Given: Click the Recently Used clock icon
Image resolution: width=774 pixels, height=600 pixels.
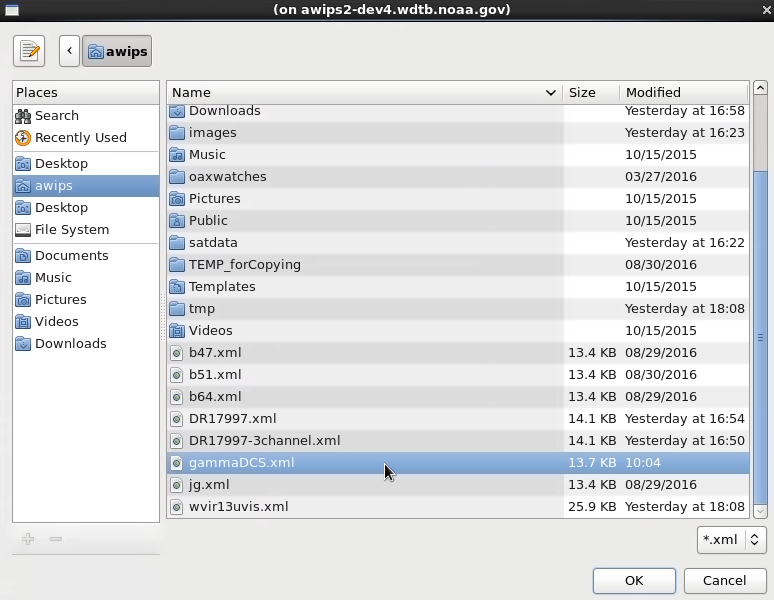Looking at the screenshot, I should (23, 138).
